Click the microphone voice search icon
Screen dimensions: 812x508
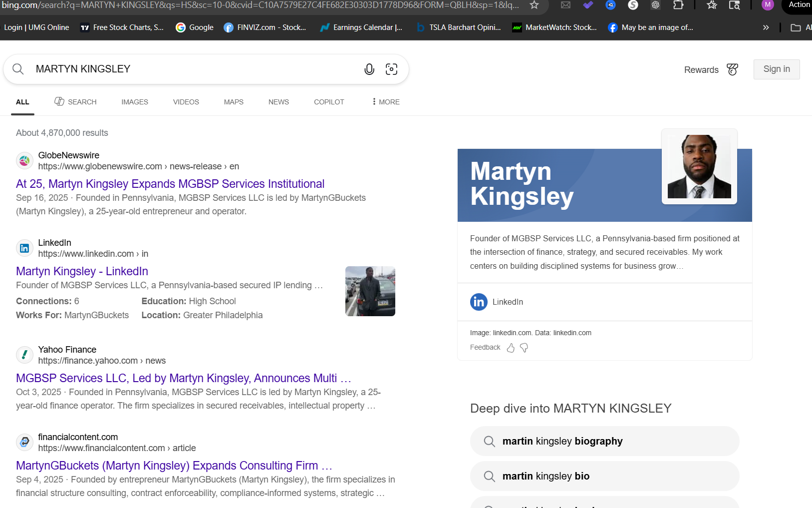[x=369, y=69]
